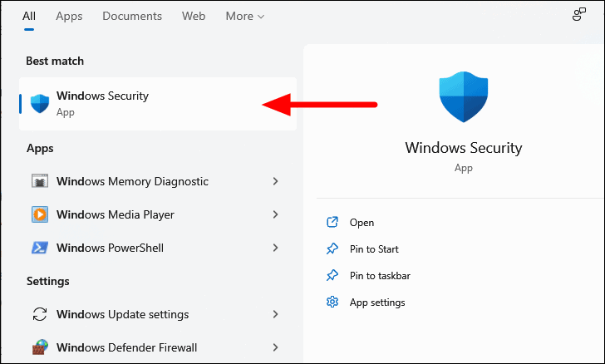Image resolution: width=605 pixels, height=364 pixels.
Task: Click the Windows Media Player icon
Action: [40, 214]
